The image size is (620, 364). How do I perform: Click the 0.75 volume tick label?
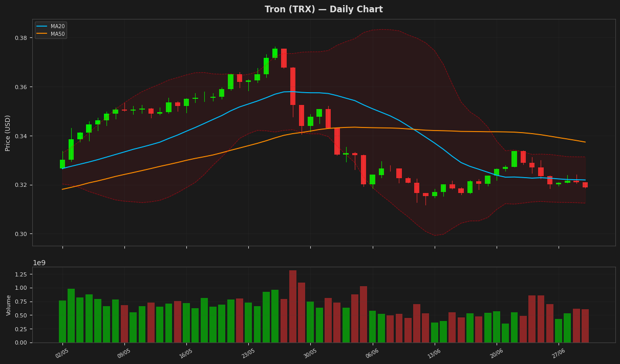coord(22,302)
